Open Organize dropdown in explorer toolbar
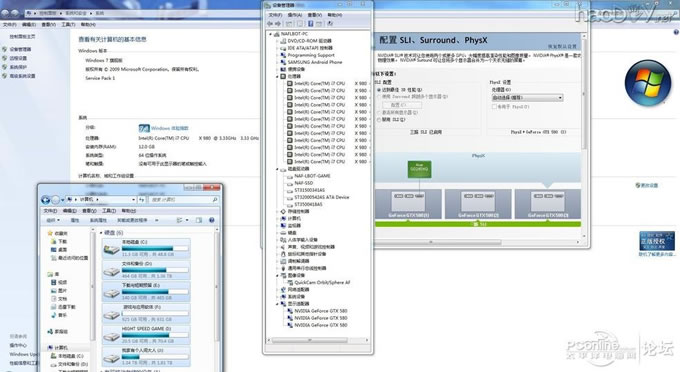The height and width of the screenshot is (372, 680). tap(53, 220)
